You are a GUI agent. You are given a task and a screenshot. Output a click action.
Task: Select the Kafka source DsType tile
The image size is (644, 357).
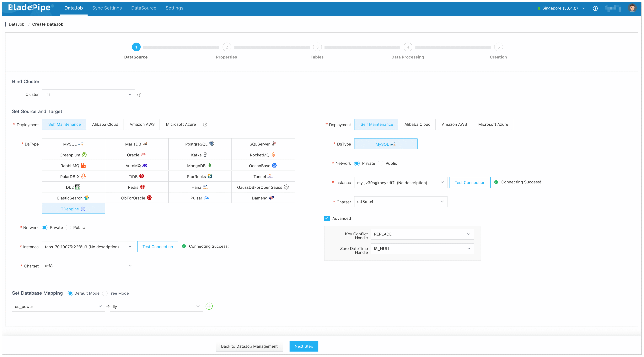199,155
